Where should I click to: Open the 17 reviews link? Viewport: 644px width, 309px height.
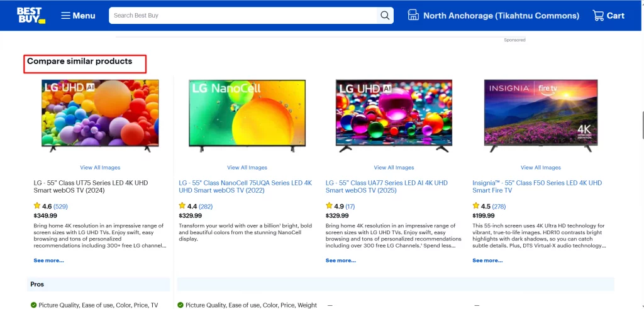click(x=350, y=207)
